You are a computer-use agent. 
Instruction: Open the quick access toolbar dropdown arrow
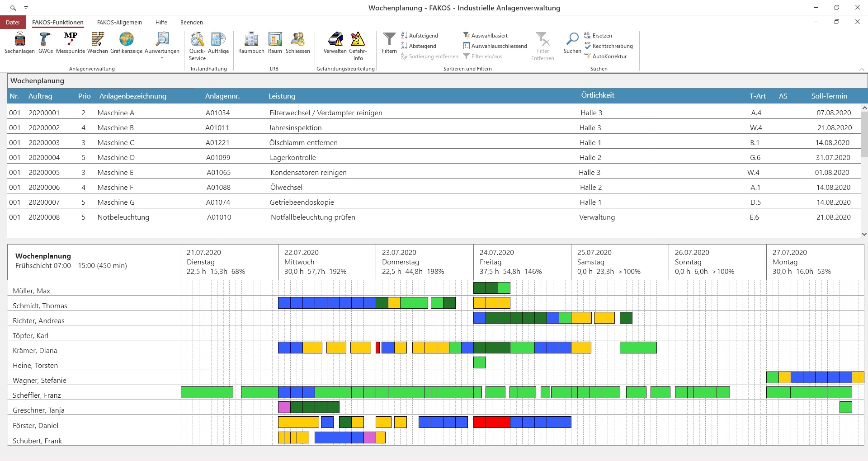tap(26, 8)
